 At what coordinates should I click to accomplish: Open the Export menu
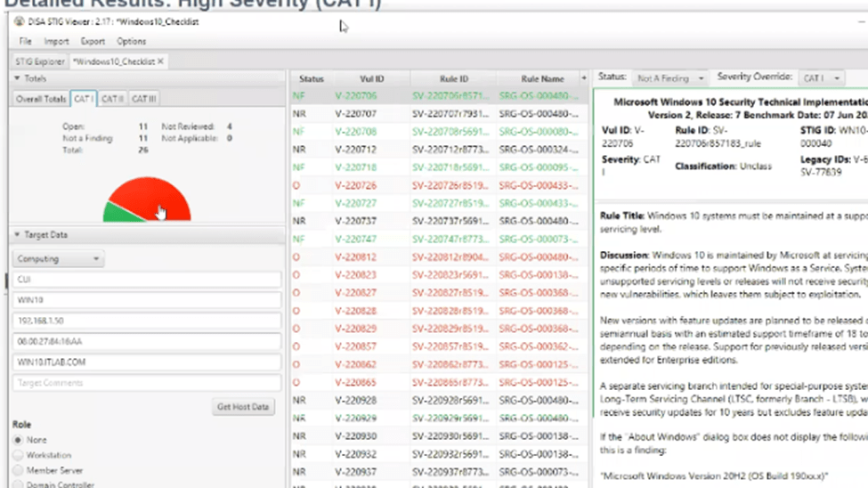pyautogui.click(x=93, y=41)
